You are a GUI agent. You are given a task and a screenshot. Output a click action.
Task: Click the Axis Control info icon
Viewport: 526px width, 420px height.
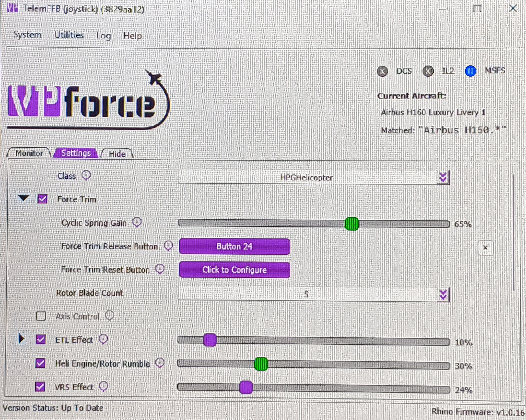click(110, 315)
